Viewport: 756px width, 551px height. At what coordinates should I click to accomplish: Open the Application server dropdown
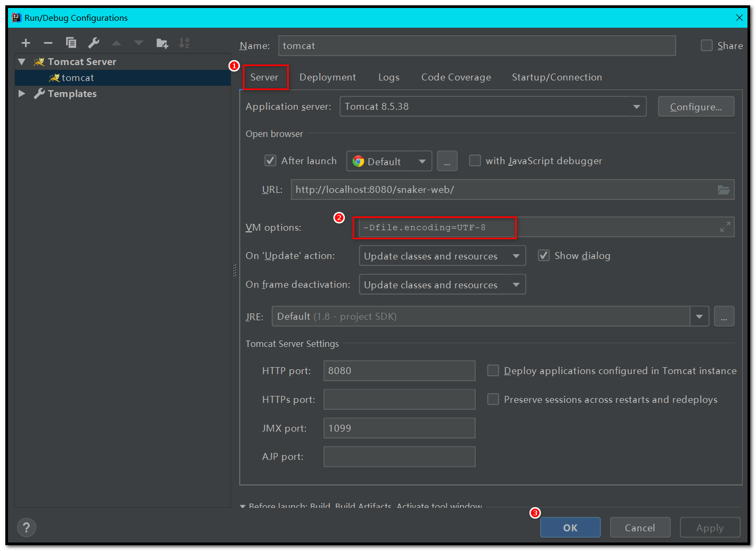point(493,107)
